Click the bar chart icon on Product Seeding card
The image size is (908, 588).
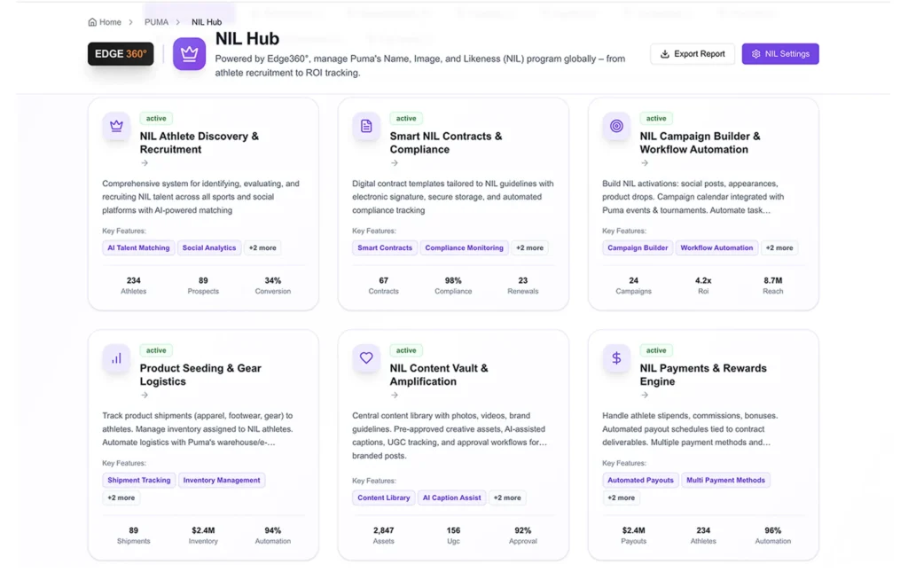tap(116, 358)
